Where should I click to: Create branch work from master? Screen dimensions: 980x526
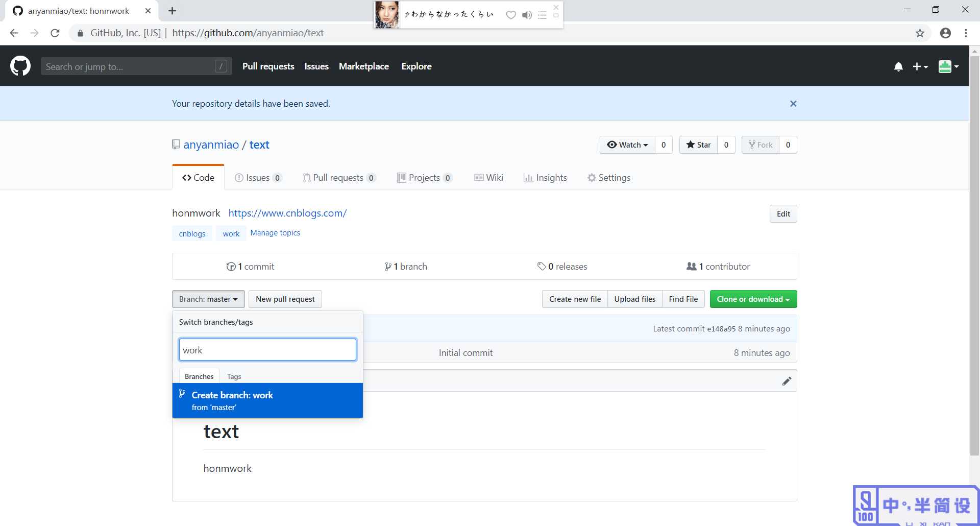coord(267,400)
